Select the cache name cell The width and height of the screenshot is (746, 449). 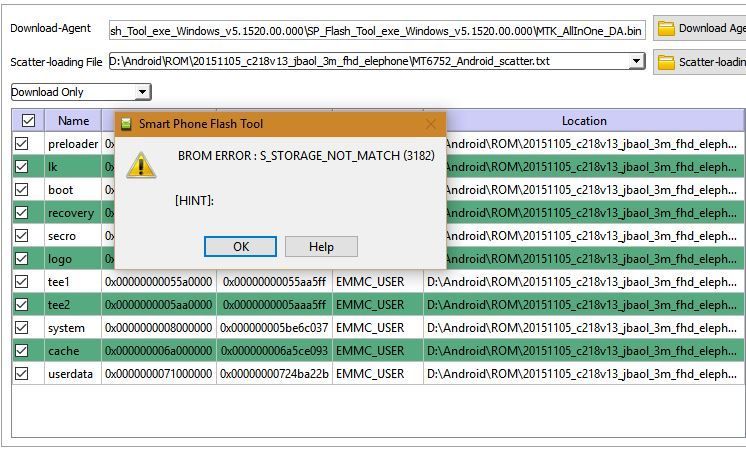point(73,351)
